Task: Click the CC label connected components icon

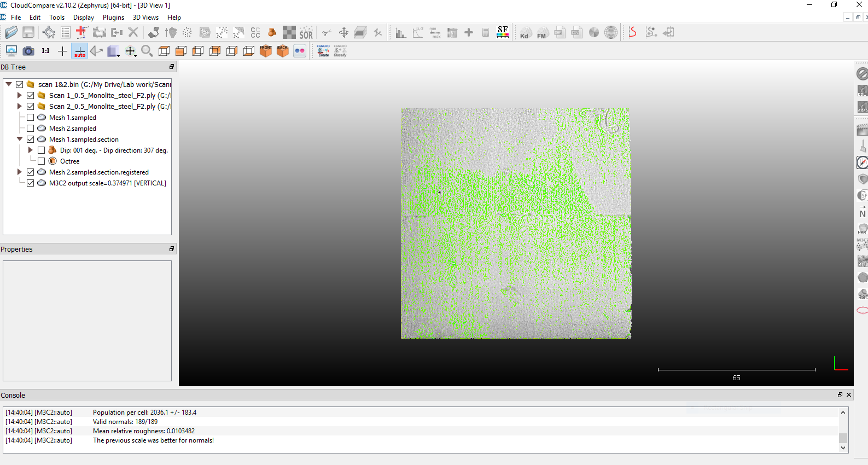Action: click(255, 33)
